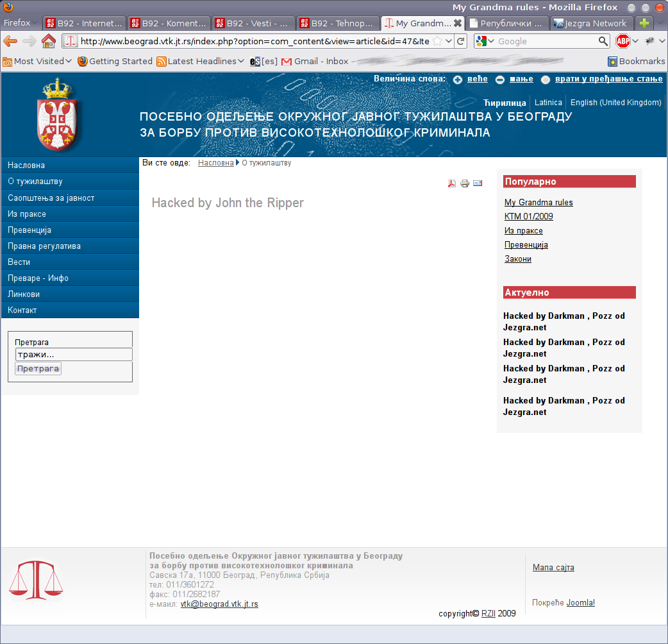This screenshot has width=668, height=644.
Task: Open Саопштења за јавност menu item
Action: click(x=71, y=198)
